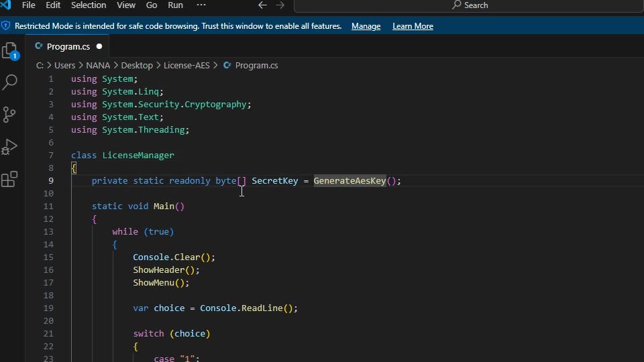Click the Search command center box
The height and width of the screenshot is (362, 644).
(470, 5)
